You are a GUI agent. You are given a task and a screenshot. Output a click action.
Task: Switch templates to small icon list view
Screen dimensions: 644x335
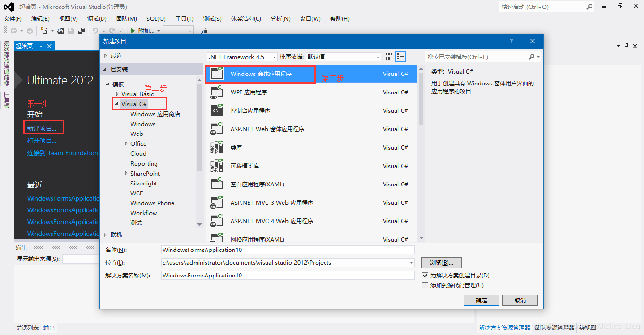401,57
